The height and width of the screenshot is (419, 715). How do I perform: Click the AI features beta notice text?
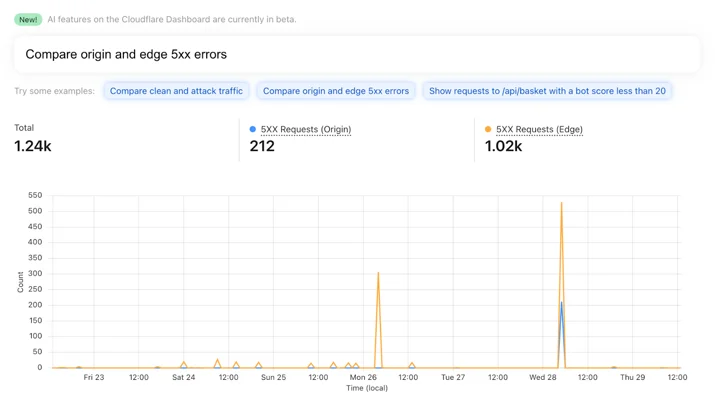point(172,20)
